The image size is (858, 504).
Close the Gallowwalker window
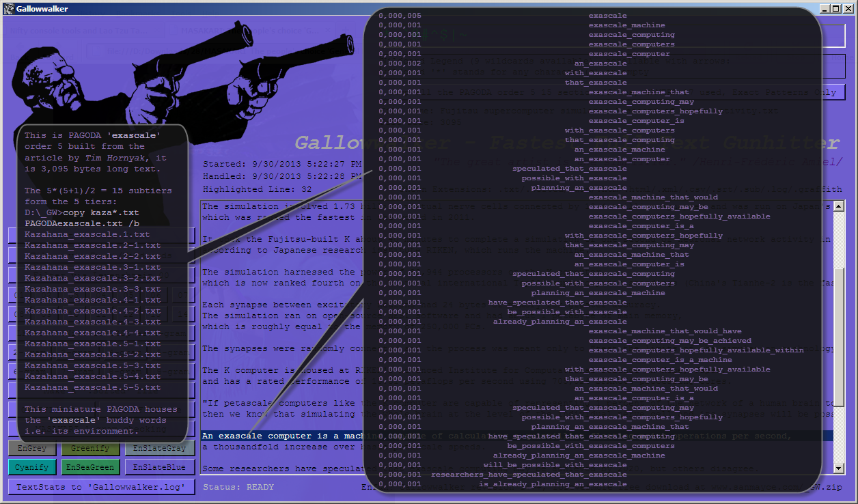[848, 8]
